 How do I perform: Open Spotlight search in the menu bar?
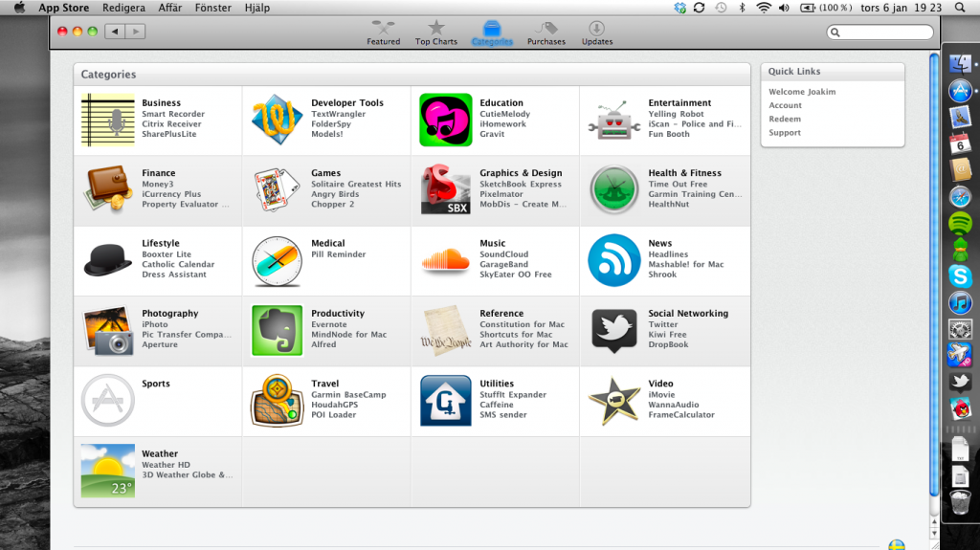coord(960,8)
